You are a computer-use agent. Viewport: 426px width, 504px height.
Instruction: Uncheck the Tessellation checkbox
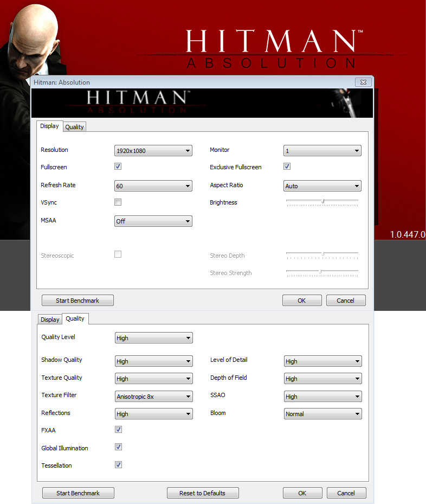click(119, 465)
